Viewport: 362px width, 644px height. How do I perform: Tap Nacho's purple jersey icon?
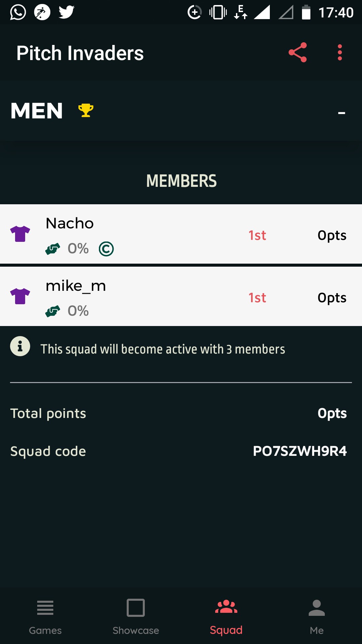click(x=20, y=234)
